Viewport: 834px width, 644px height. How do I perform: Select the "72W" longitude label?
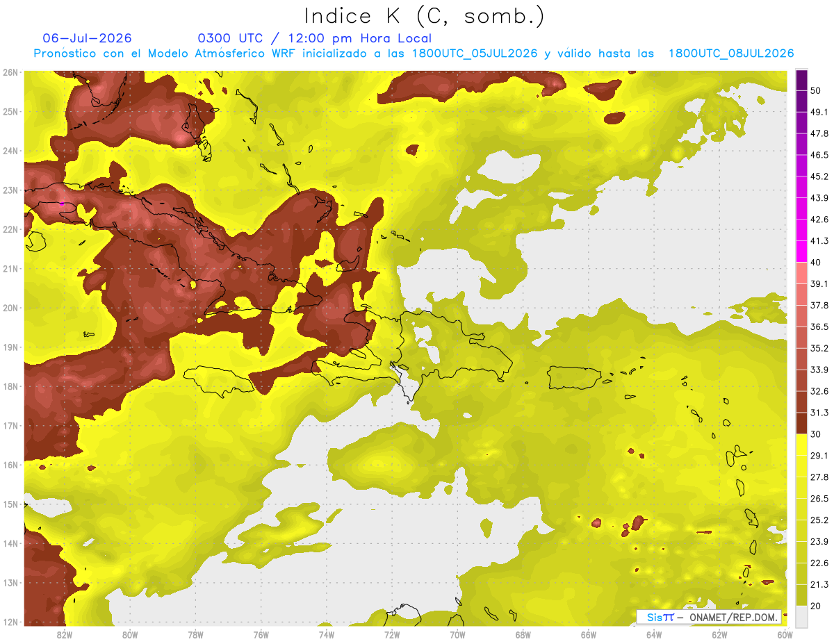click(392, 635)
